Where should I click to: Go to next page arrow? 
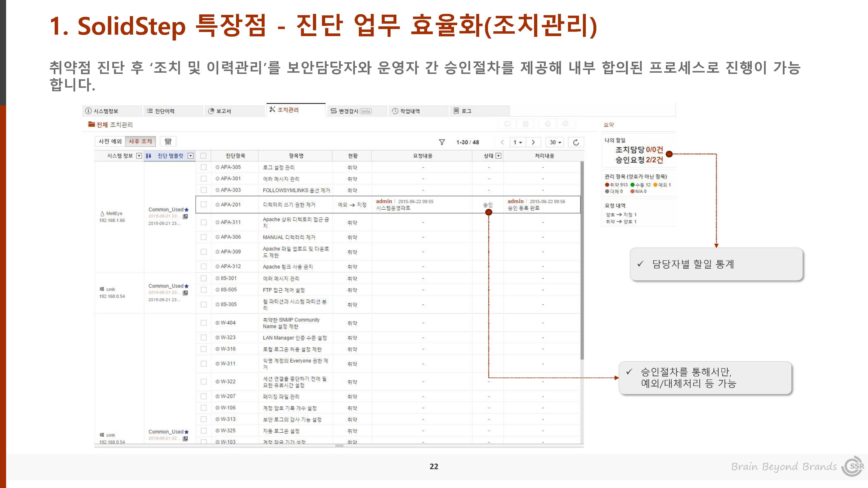(533, 142)
